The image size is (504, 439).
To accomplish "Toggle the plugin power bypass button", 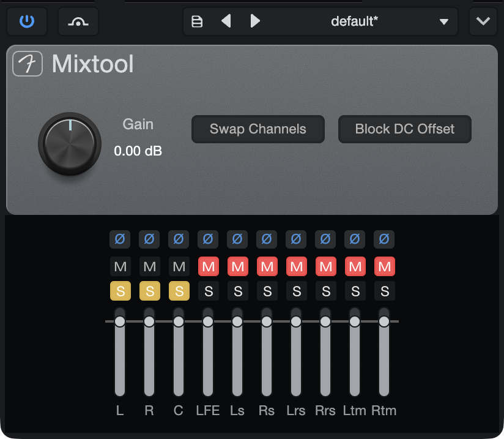I will tap(27, 21).
